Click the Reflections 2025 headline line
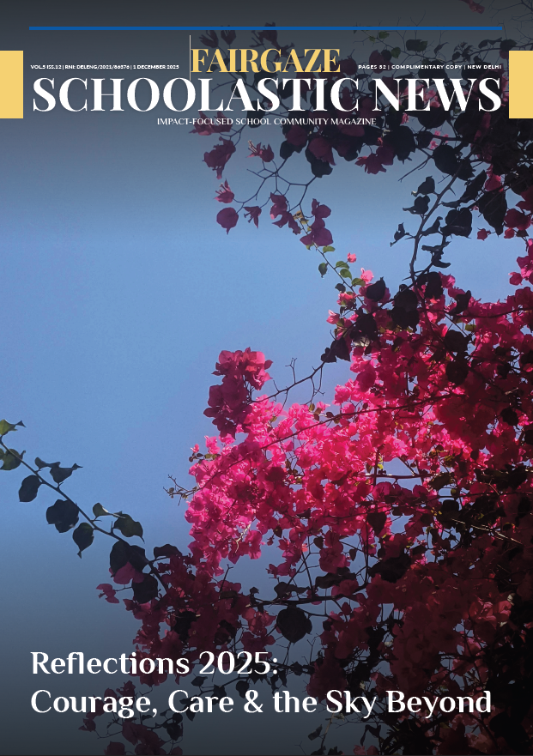Screen dimensions: 533x756 click(156, 663)
